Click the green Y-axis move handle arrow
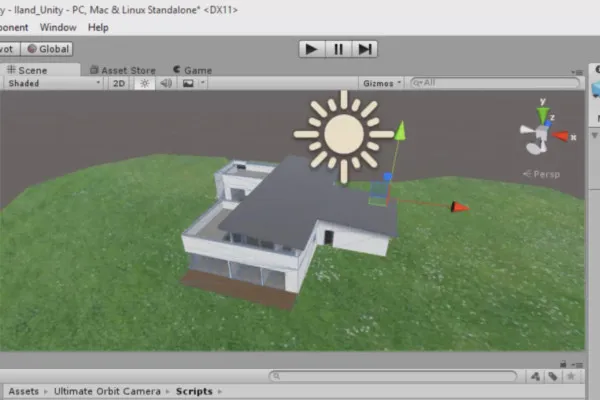The height and width of the screenshot is (400, 600). point(400,131)
